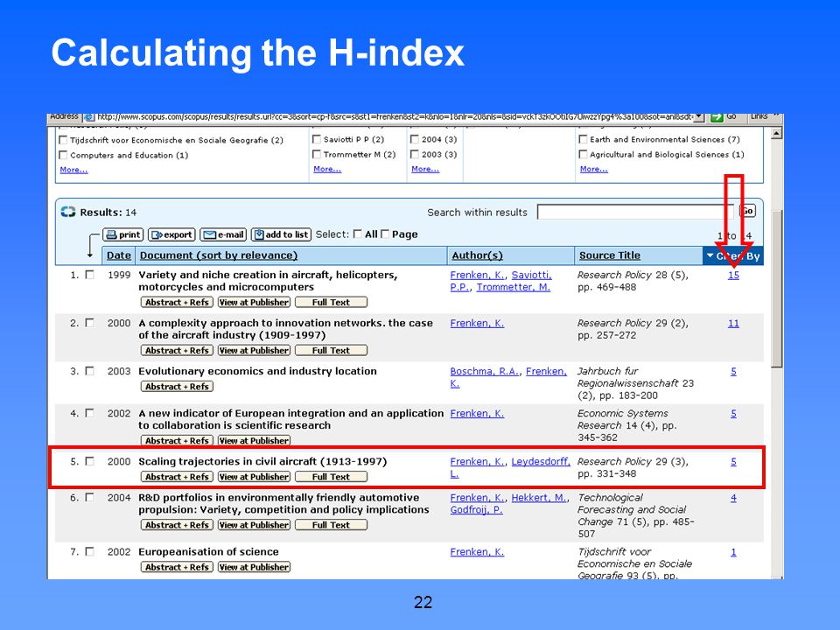This screenshot has height=630, width=840.
Task: Open cited by count 15
Action: (x=733, y=276)
